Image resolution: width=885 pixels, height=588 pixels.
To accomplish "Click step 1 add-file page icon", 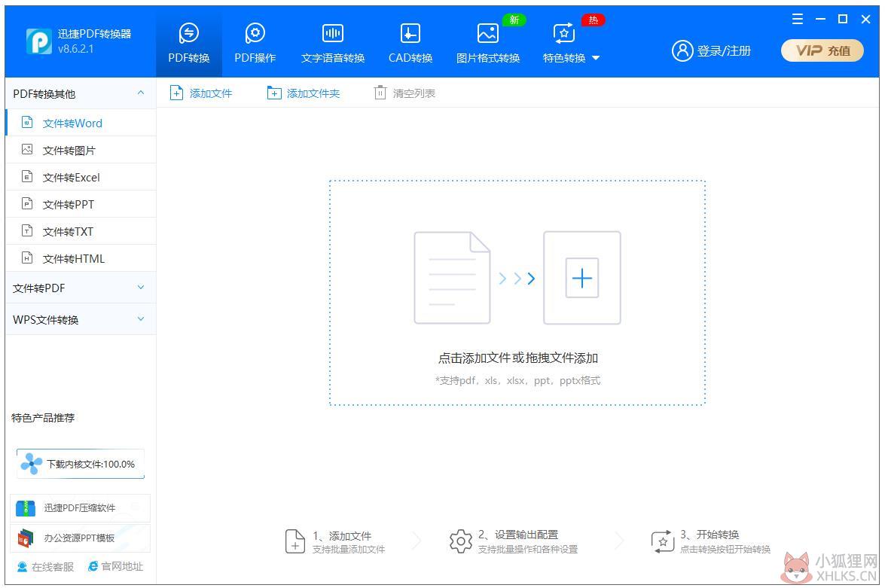I will point(295,541).
